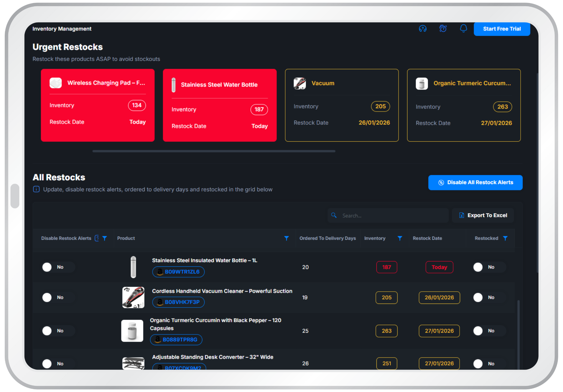The image size is (563, 392).
Task: Click the search magnifier icon
Action: coord(334,215)
